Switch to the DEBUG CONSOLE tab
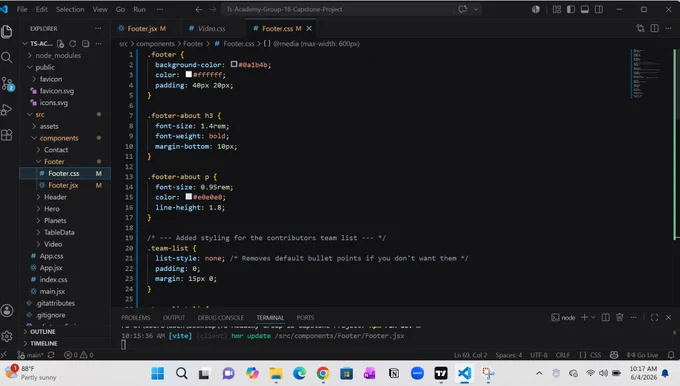This screenshot has height=386, width=680. pos(220,317)
